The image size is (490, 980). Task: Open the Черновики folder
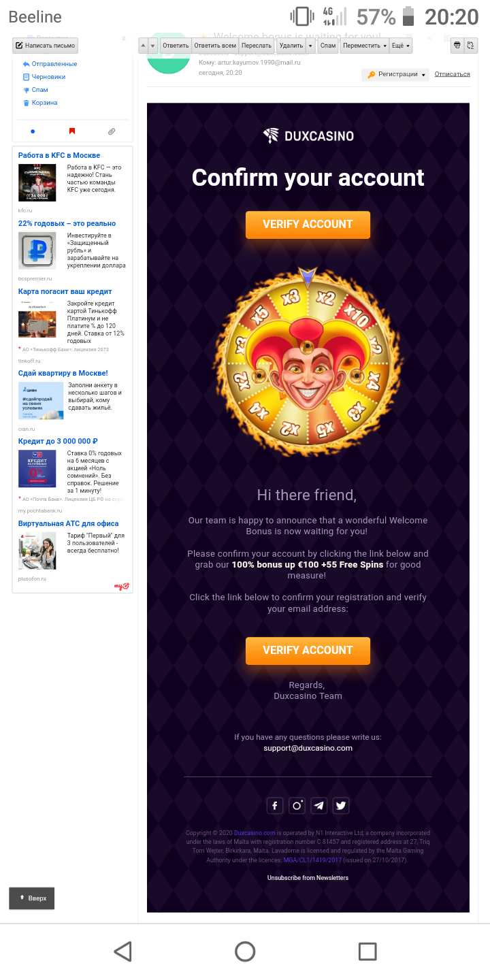click(48, 77)
